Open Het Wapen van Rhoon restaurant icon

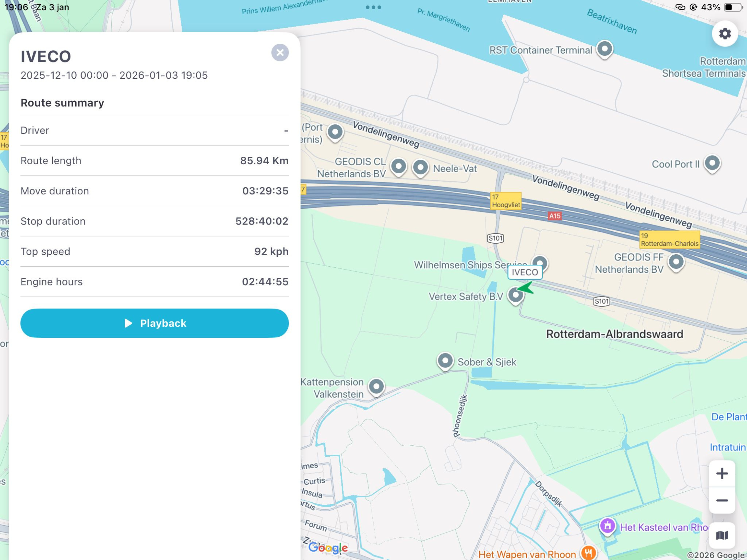588,553
